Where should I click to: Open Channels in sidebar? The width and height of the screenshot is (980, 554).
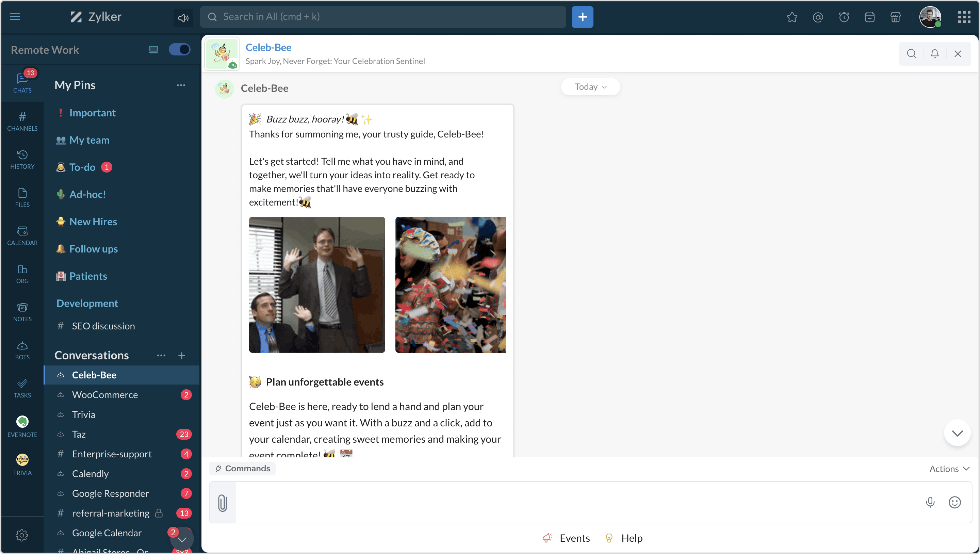click(22, 121)
